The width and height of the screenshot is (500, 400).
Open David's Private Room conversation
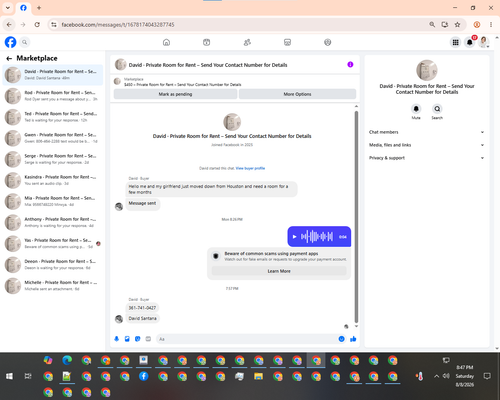coord(53,75)
